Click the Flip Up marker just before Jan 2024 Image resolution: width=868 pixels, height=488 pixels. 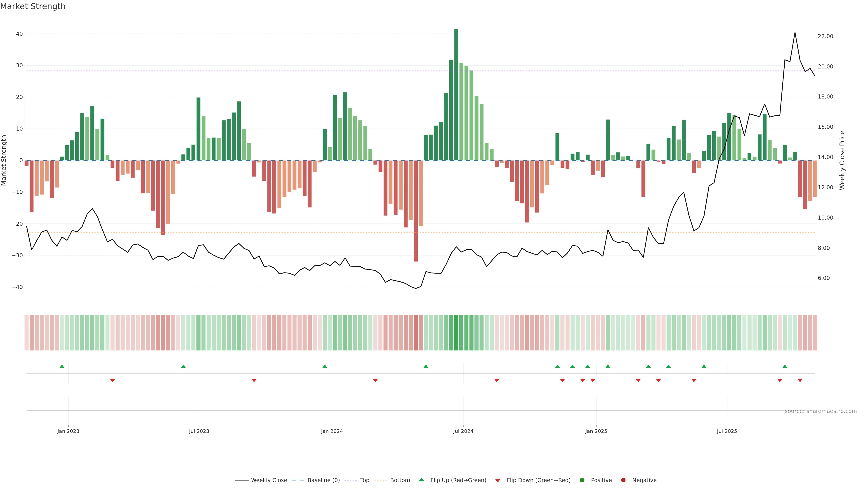[325, 366]
